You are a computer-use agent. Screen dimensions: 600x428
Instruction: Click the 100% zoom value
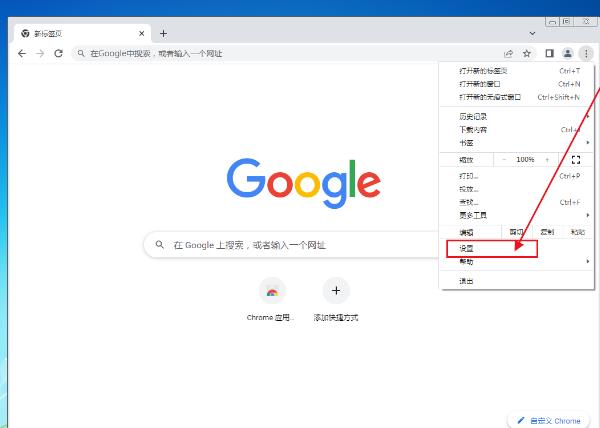click(x=525, y=159)
